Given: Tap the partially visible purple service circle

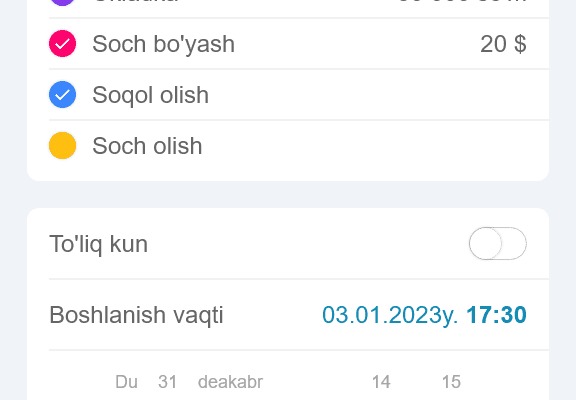Looking at the screenshot, I should [x=62, y=3].
